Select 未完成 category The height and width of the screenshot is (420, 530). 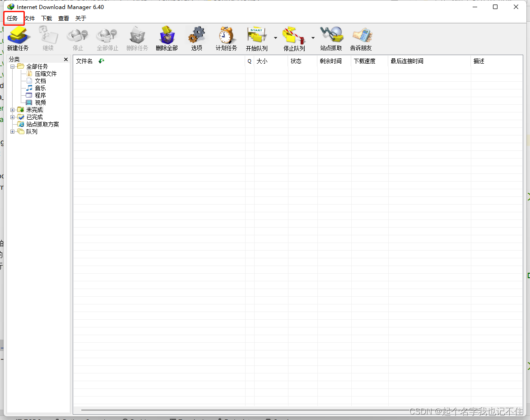point(34,110)
